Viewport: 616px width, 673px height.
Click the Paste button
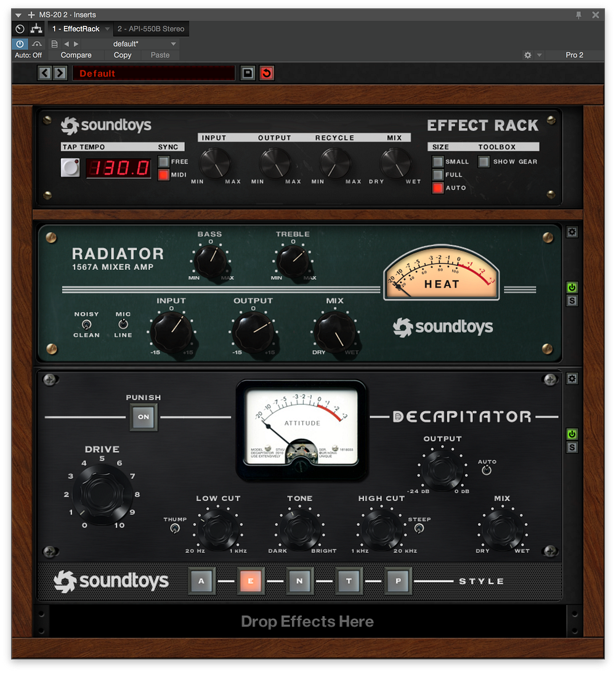click(160, 55)
